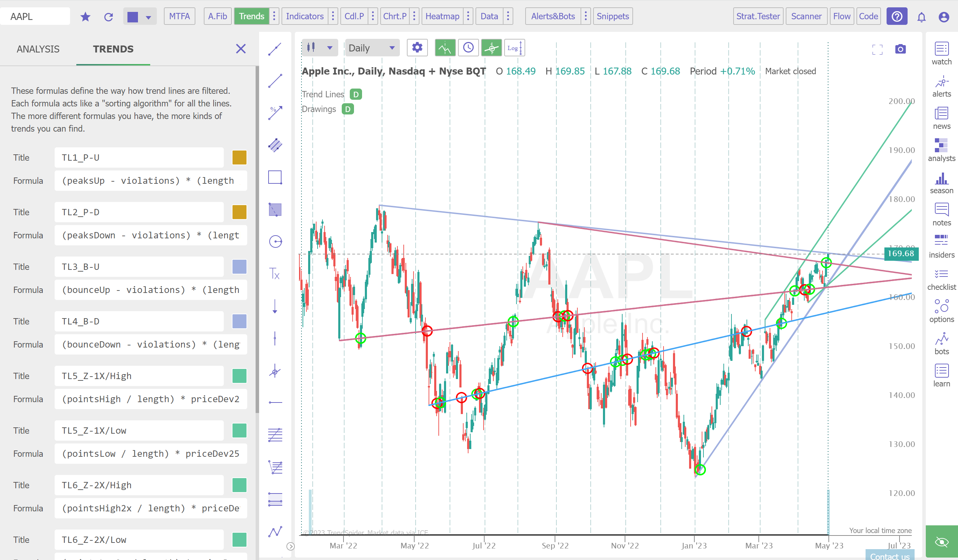Open notifications bell
This screenshot has height=560, width=958.
921,17
